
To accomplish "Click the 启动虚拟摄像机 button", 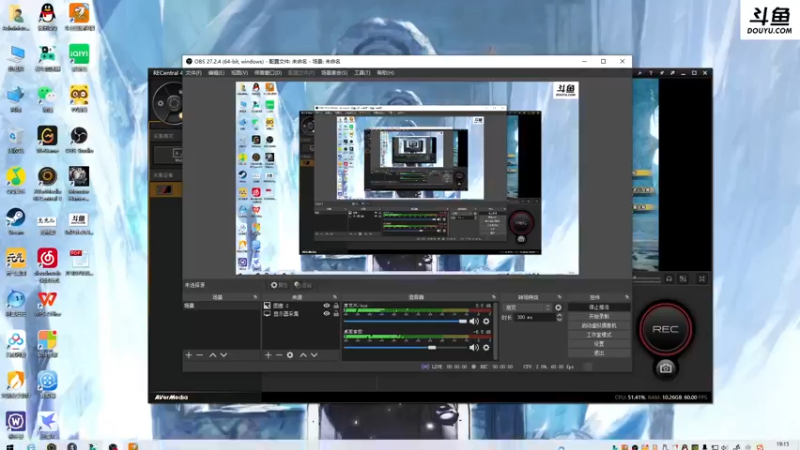I will click(x=599, y=326).
